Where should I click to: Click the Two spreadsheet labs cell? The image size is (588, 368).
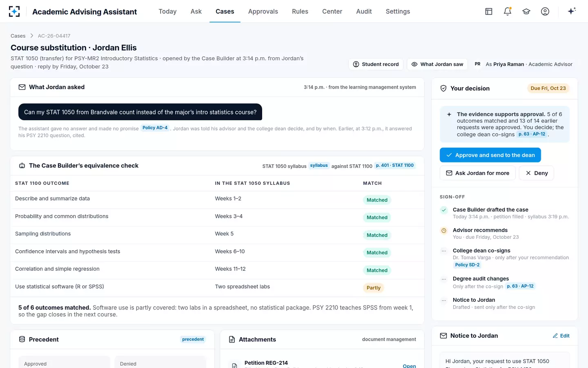[x=242, y=287]
